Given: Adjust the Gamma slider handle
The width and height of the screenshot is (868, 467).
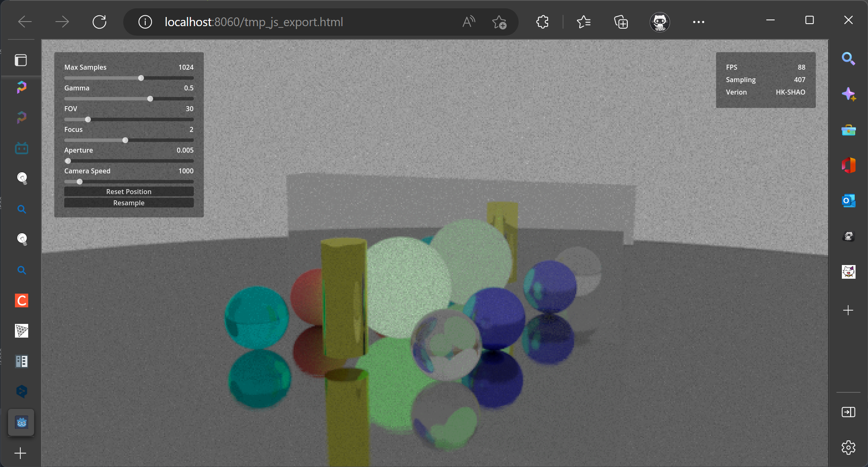Looking at the screenshot, I should (150, 99).
